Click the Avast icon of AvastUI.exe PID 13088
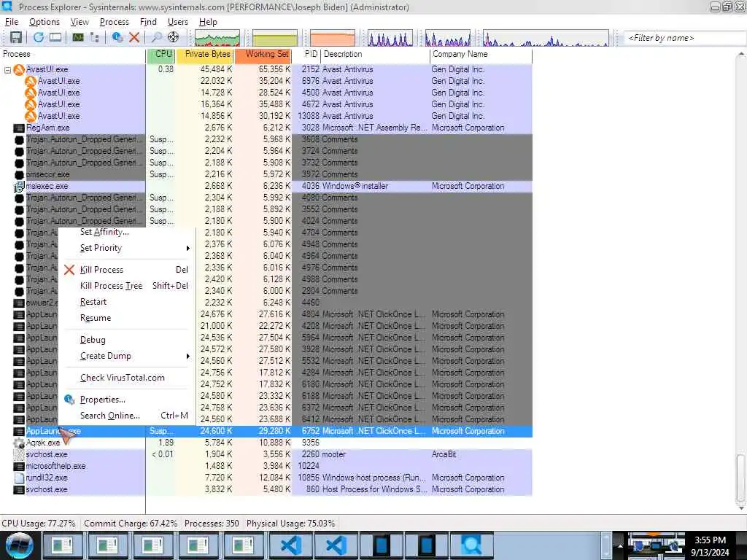Screen dimensions: 747x560 [x=31, y=116]
